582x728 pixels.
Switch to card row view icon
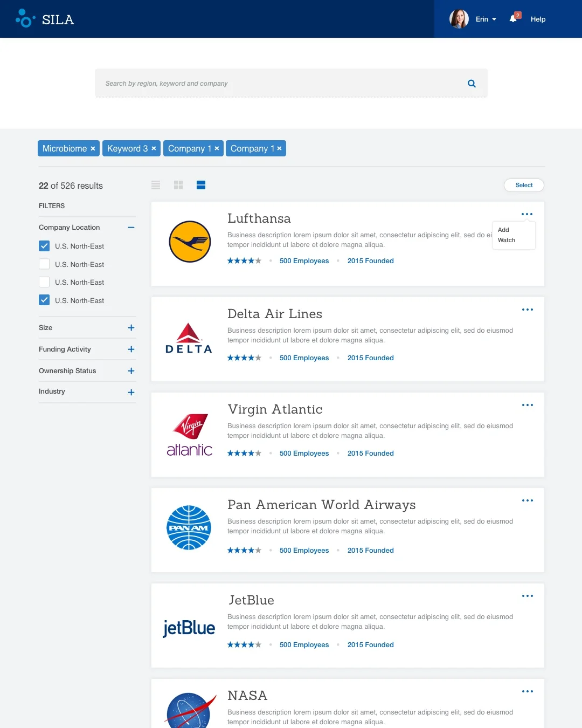tap(201, 185)
